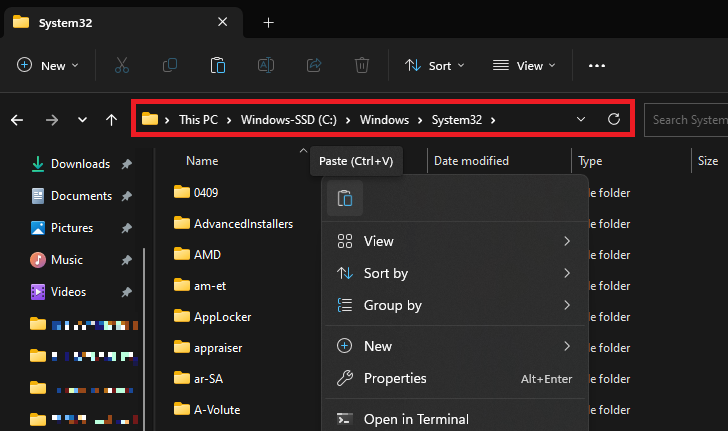
Task: Click the Share icon in toolbar
Action: point(313,66)
